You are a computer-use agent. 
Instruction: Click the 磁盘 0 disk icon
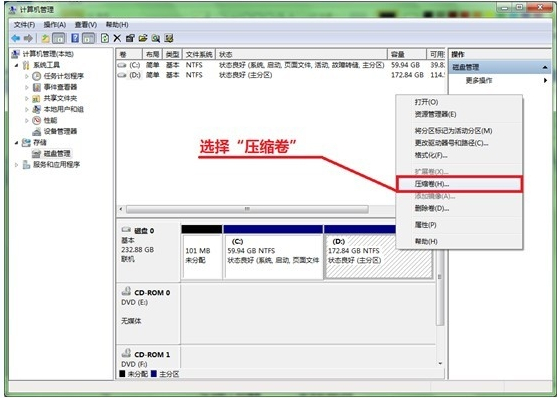pyautogui.click(x=126, y=230)
